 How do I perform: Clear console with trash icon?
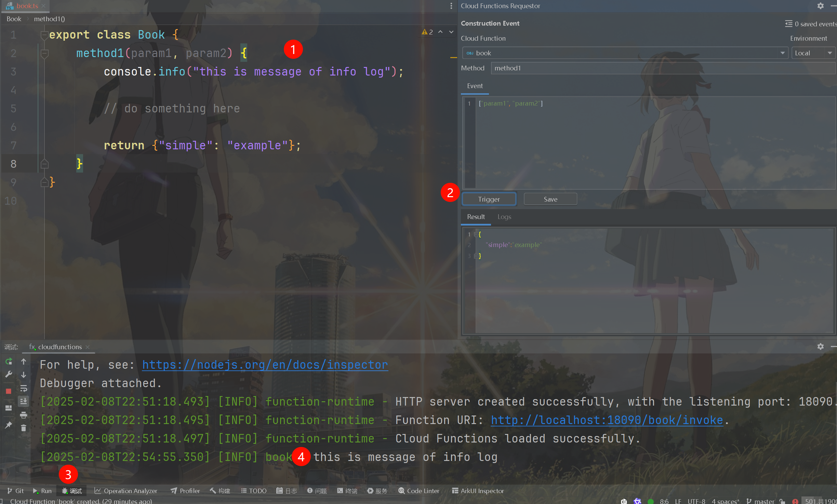pos(24,428)
